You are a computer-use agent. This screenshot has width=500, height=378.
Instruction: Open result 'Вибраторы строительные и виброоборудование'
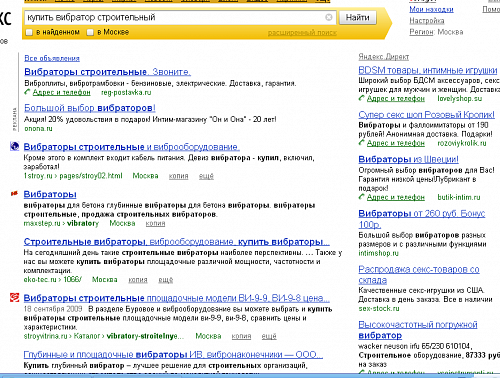point(131,147)
